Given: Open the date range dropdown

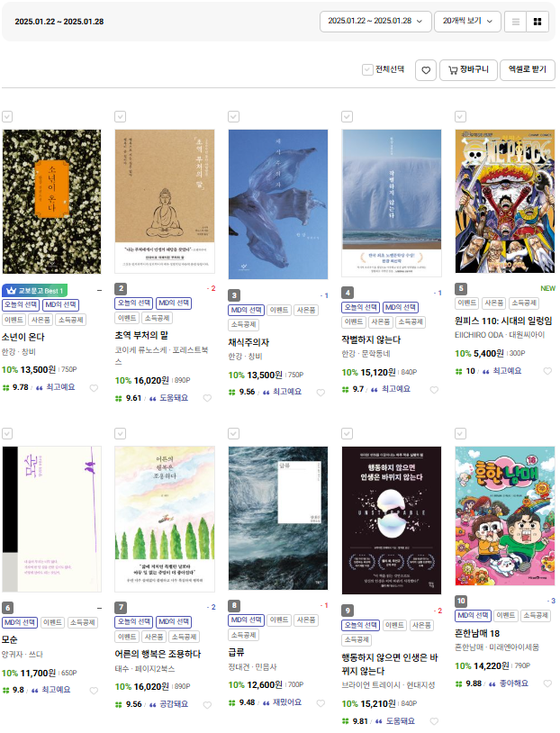Looking at the screenshot, I should 375,22.
